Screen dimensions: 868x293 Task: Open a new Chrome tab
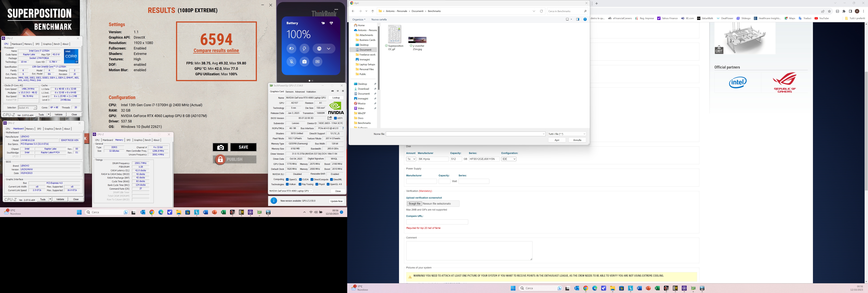596,3
